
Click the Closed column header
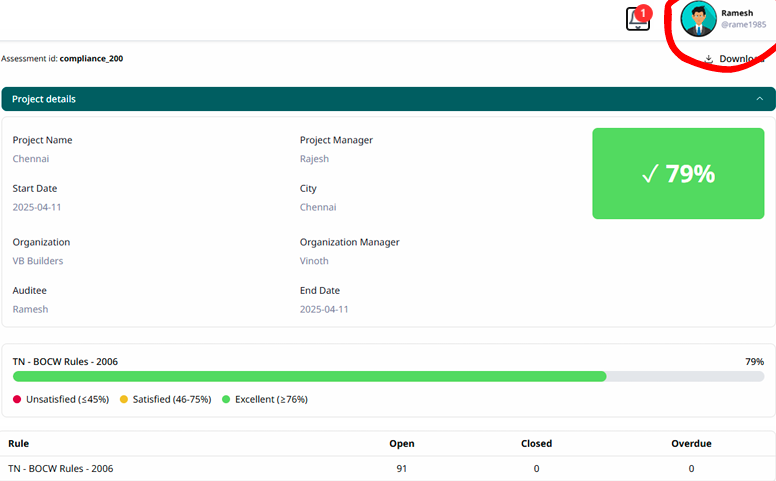[x=536, y=443]
